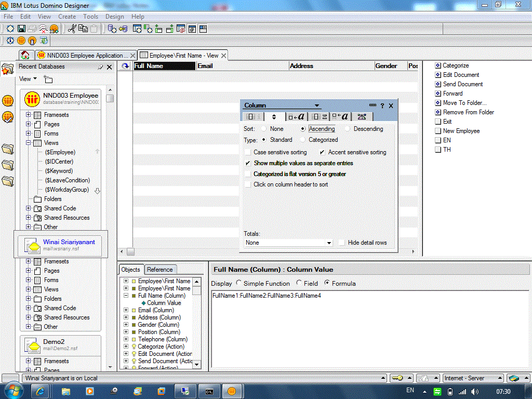This screenshot has width=532, height=399.
Task: Click the new folder icon beside View
Action: (48, 79)
